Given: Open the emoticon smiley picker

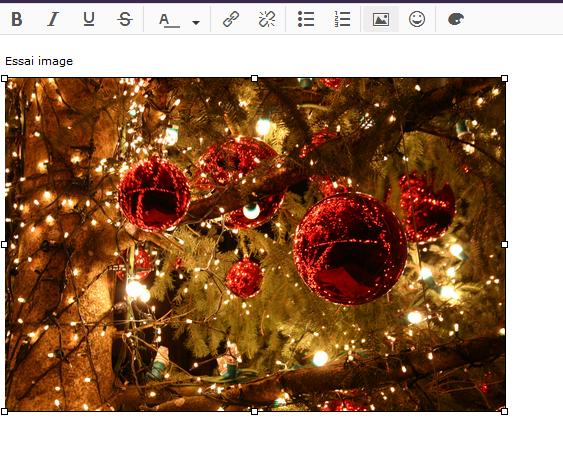Looking at the screenshot, I should click(x=417, y=19).
